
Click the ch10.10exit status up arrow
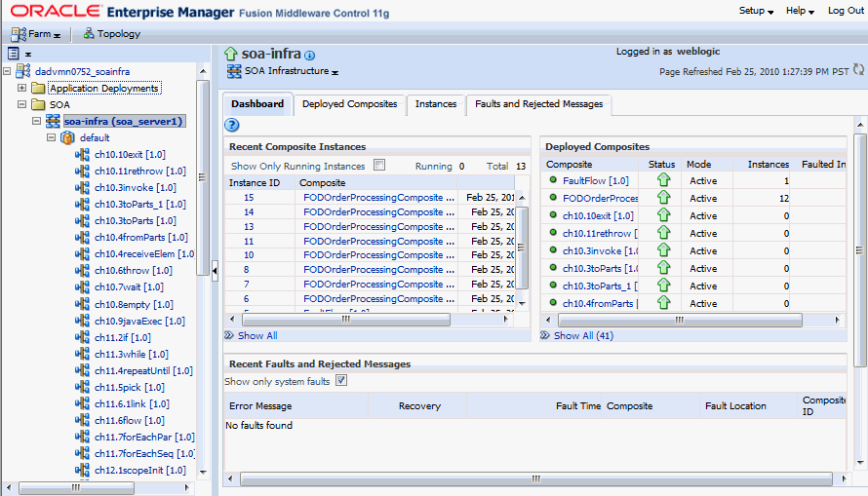click(664, 215)
